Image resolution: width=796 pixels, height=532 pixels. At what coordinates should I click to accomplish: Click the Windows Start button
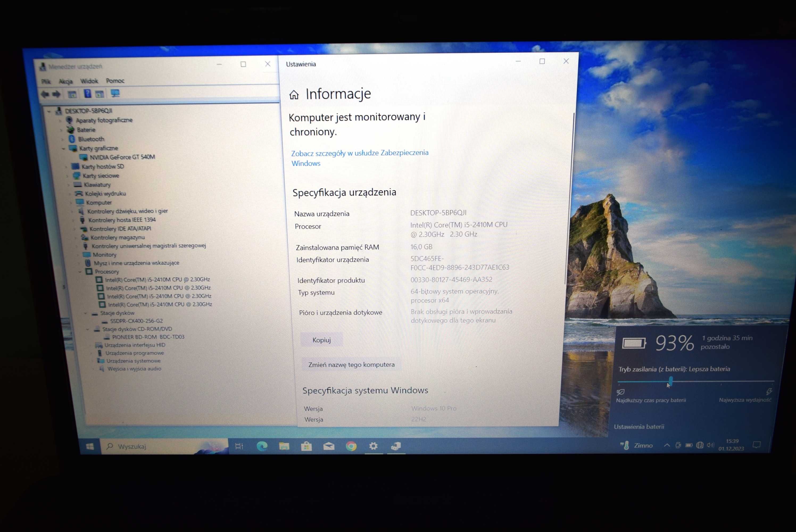click(x=90, y=447)
